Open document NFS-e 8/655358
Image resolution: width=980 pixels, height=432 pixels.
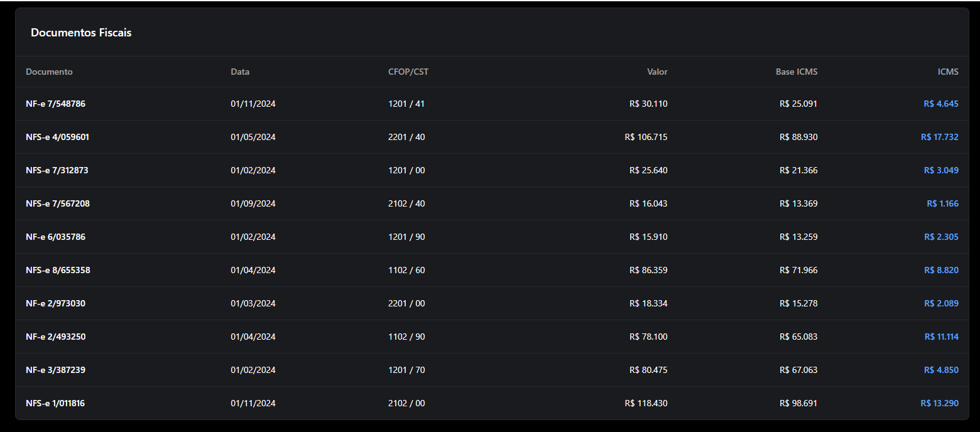point(58,270)
